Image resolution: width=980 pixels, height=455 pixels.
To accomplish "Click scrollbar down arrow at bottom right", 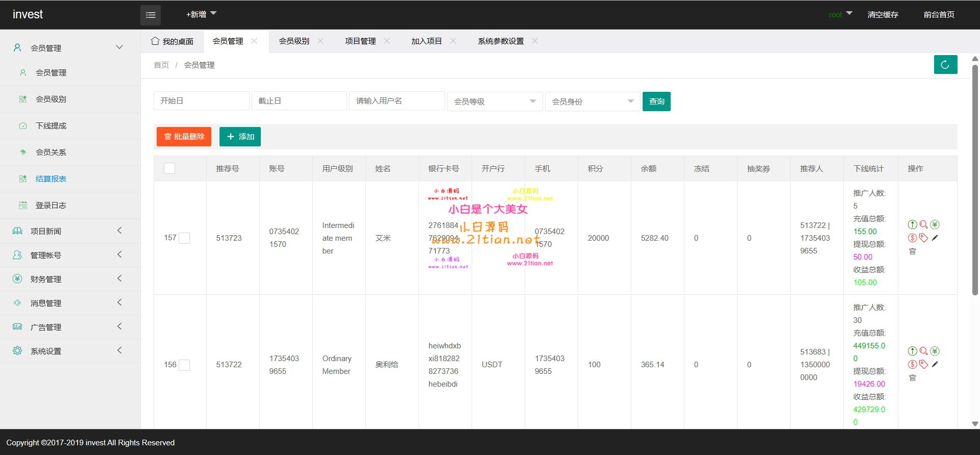I will (975, 424).
